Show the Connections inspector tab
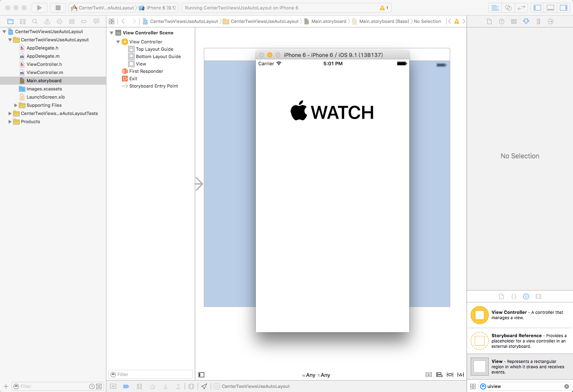The height and width of the screenshot is (392, 573). click(550, 21)
